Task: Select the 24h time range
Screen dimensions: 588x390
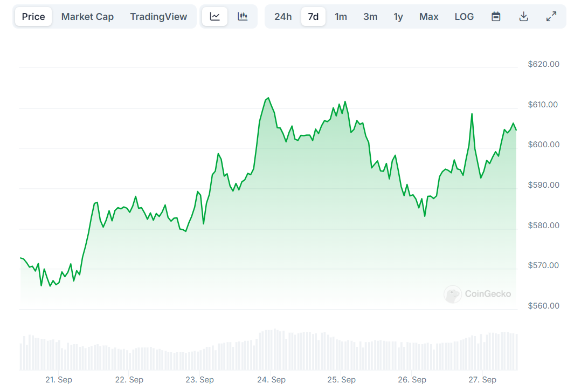Action: pyautogui.click(x=283, y=17)
